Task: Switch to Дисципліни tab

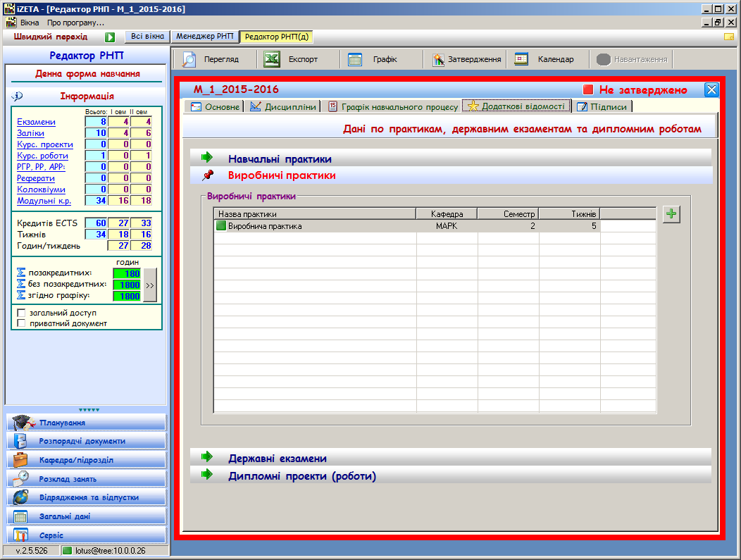Action: (282, 107)
